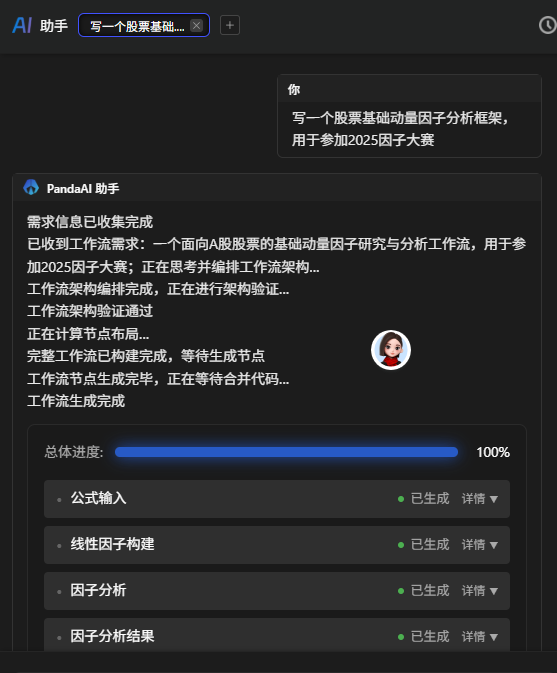Expand 详情 for 公式输入 node
557x673 pixels.
[x=479, y=499]
